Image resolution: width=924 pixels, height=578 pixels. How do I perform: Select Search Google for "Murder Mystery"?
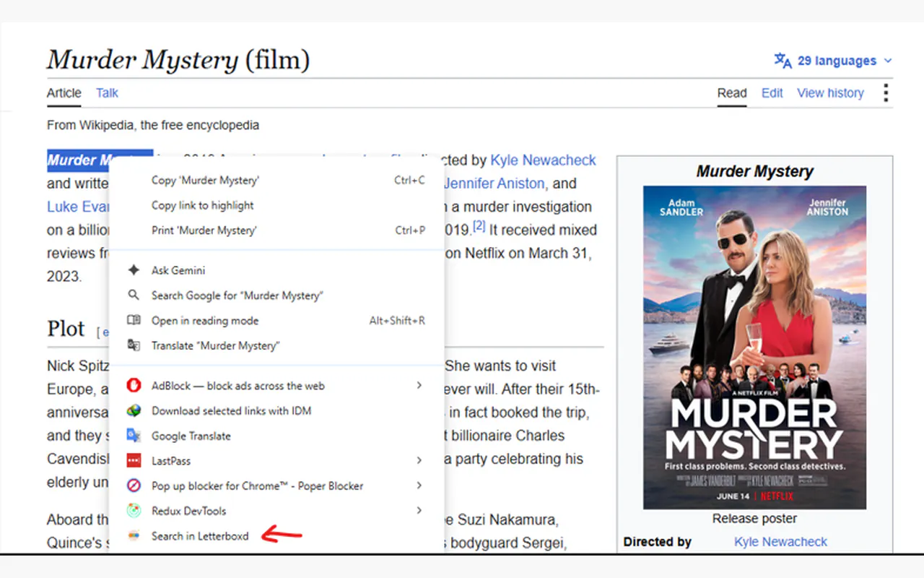(276, 296)
